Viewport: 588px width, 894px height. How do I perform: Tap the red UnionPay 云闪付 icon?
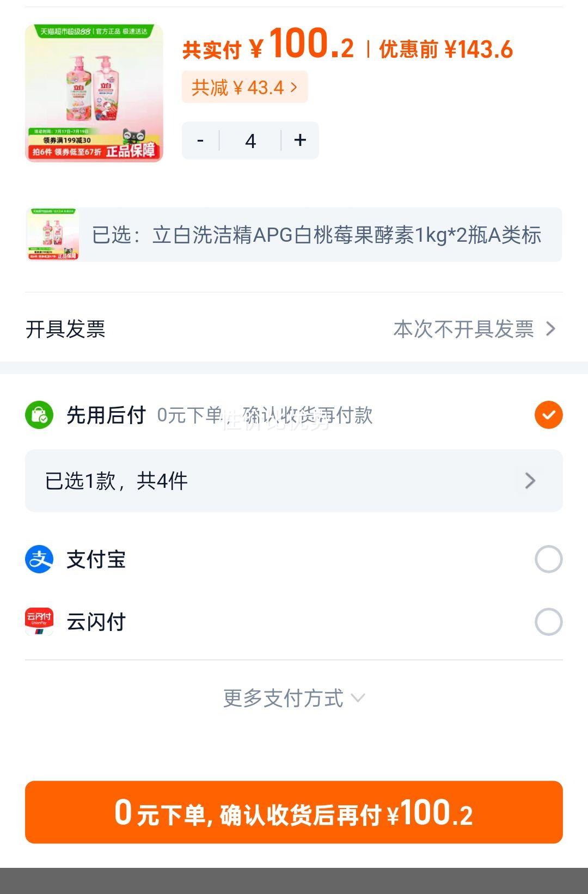point(39,622)
